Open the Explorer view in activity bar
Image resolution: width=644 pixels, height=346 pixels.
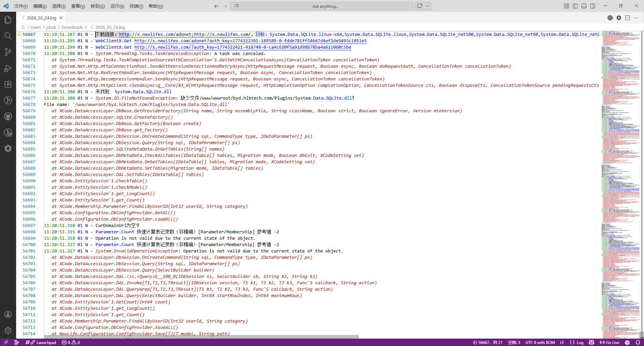8,20
